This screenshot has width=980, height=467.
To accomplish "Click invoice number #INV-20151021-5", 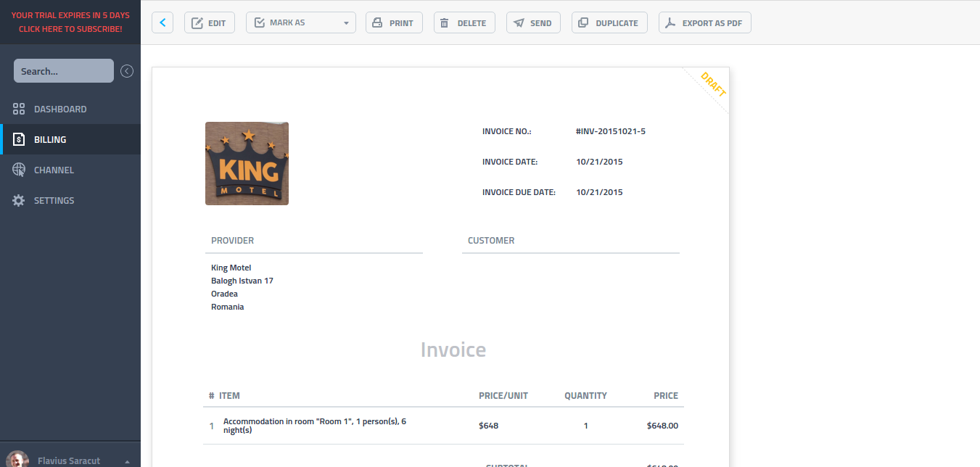I will point(611,131).
